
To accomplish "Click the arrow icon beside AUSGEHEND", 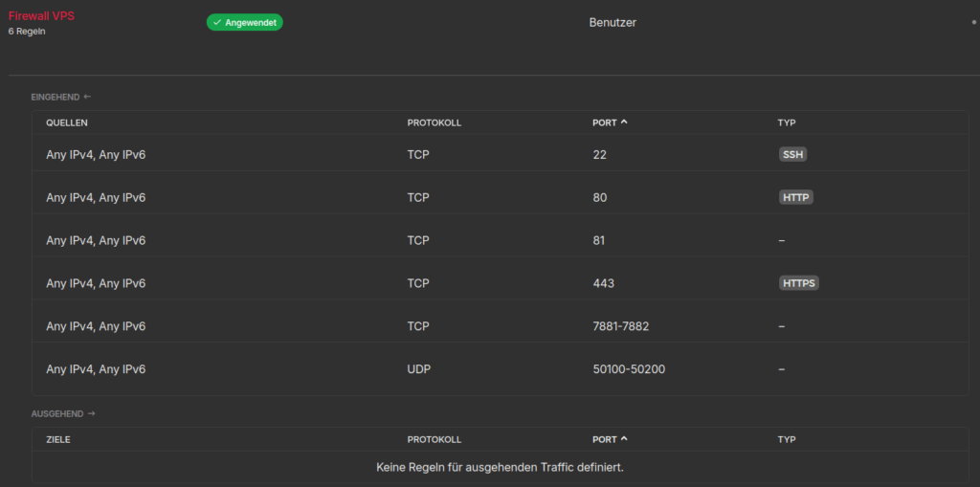I will click(x=92, y=414).
